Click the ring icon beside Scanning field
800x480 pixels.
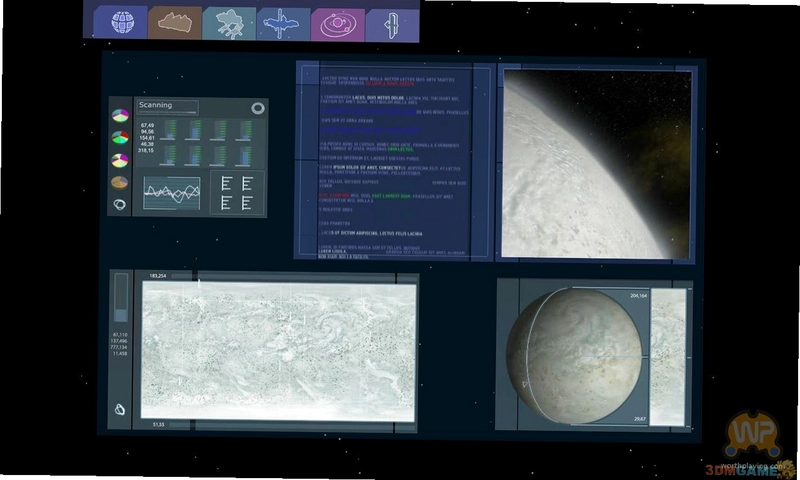coord(258,108)
